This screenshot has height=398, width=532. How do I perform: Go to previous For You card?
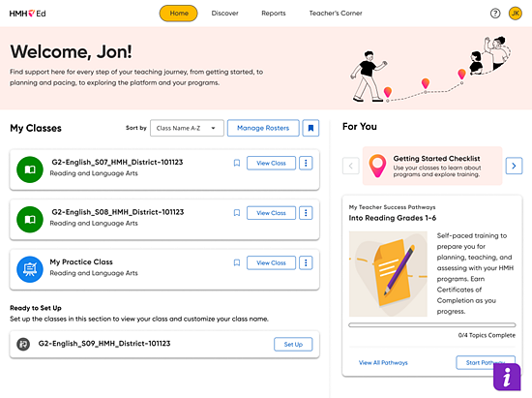point(351,166)
